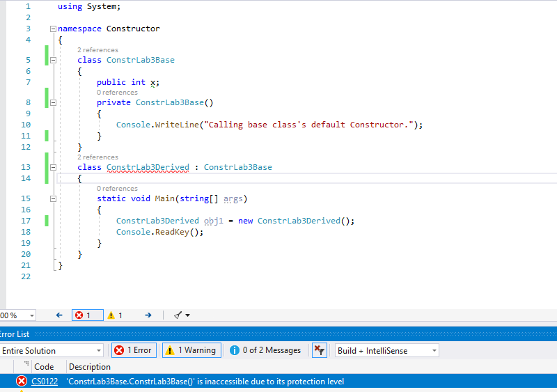Click the Error List panel title
Screen dimensions: 557x392
[x=15, y=334]
